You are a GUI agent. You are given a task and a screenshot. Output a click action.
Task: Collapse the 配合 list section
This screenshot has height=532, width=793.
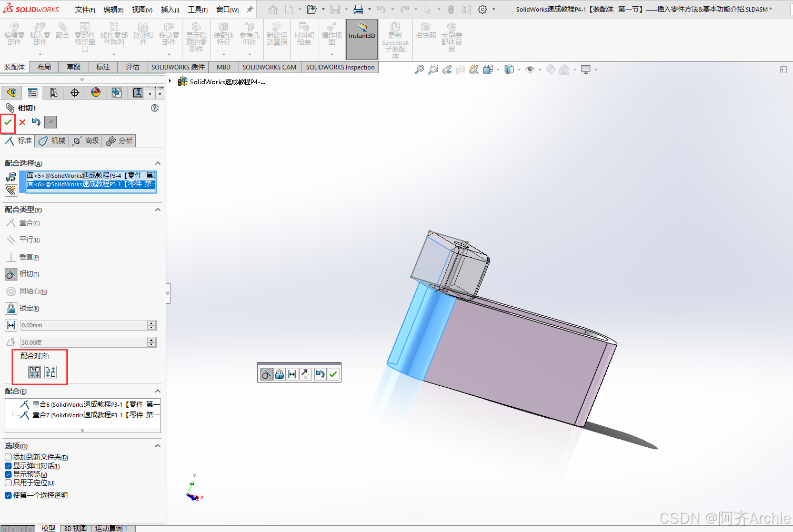[x=157, y=391]
